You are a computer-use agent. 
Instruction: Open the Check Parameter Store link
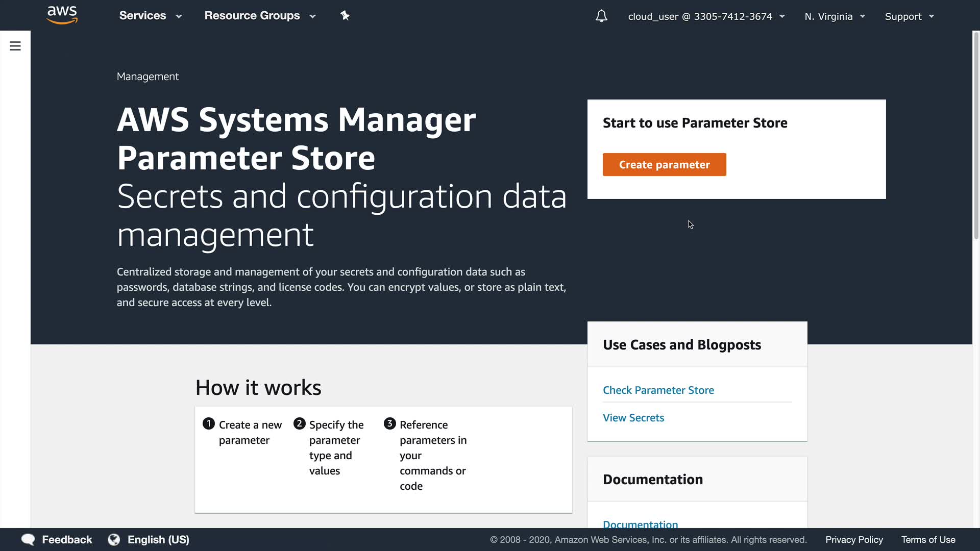point(658,390)
